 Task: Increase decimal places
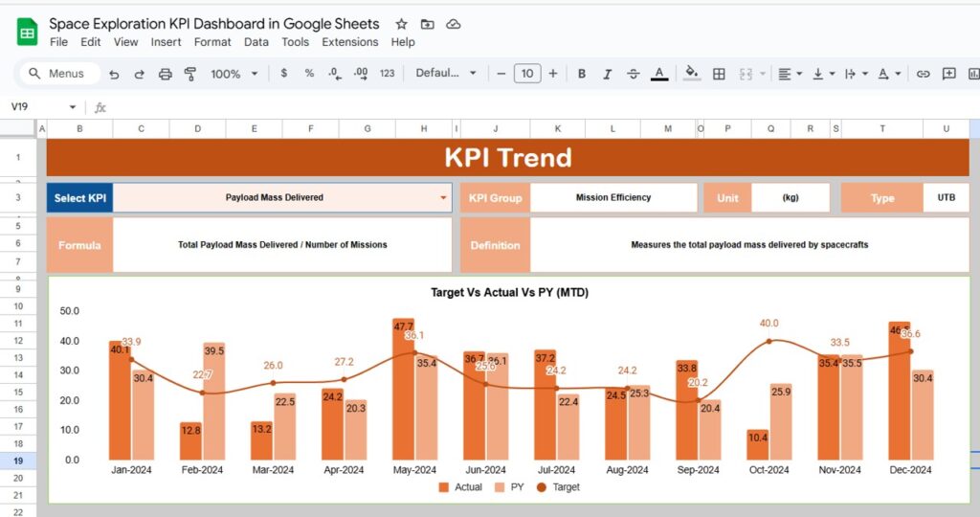pos(361,73)
